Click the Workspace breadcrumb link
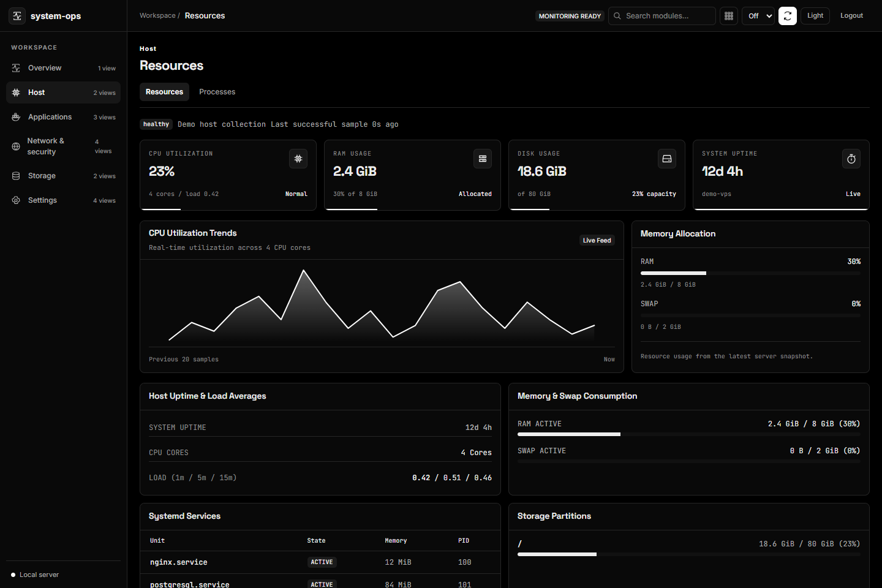The height and width of the screenshot is (588, 882). point(157,16)
